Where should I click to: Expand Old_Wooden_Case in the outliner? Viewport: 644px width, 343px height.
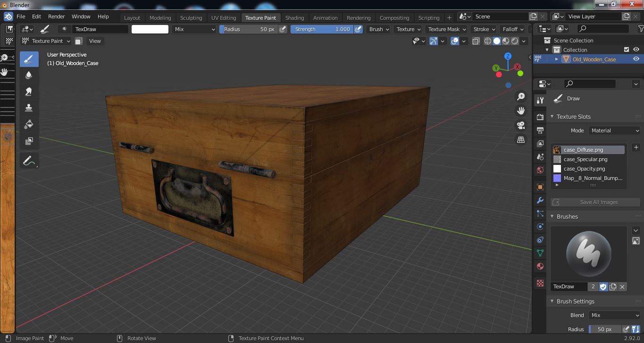point(557,59)
